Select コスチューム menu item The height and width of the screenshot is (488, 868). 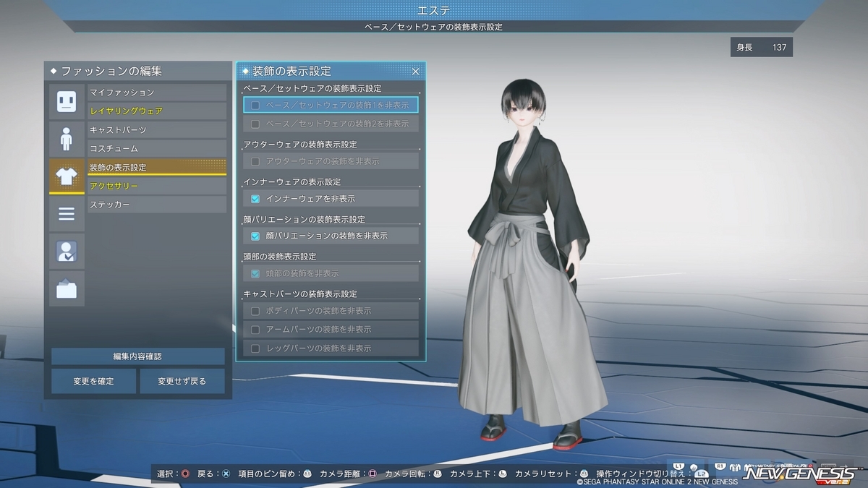(157, 148)
